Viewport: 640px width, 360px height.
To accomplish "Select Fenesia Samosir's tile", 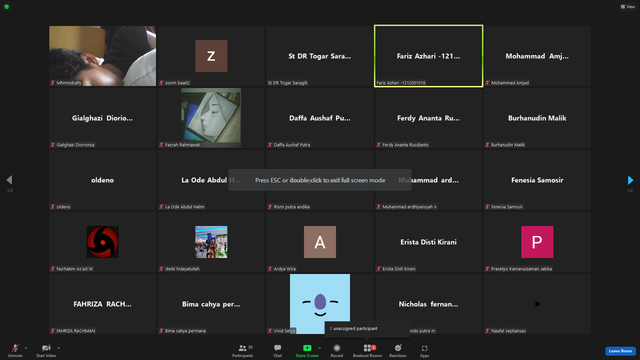I will (537, 180).
